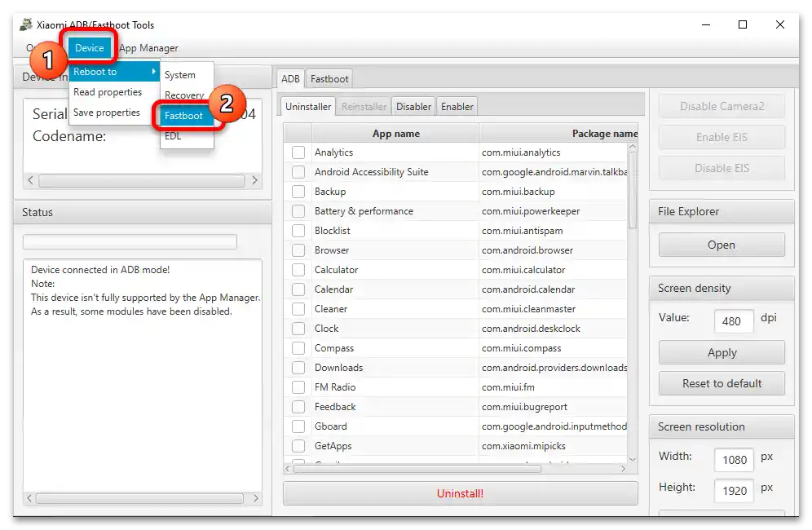Click app list scroll right arrow
The width and height of the screenshot is (812, 530).
click(x=623, y=469)
